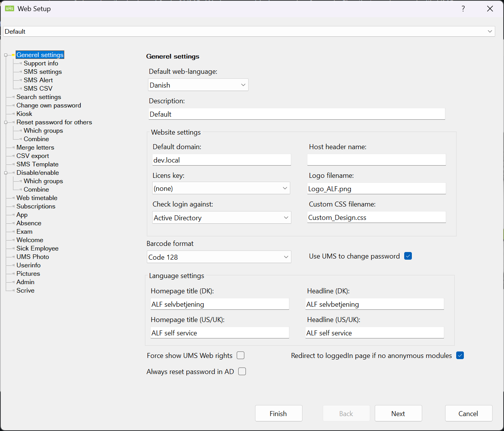Viewport: 504px width, 431px height.
Task: Open the Barcode format dropdown
Action: point(286,257)
